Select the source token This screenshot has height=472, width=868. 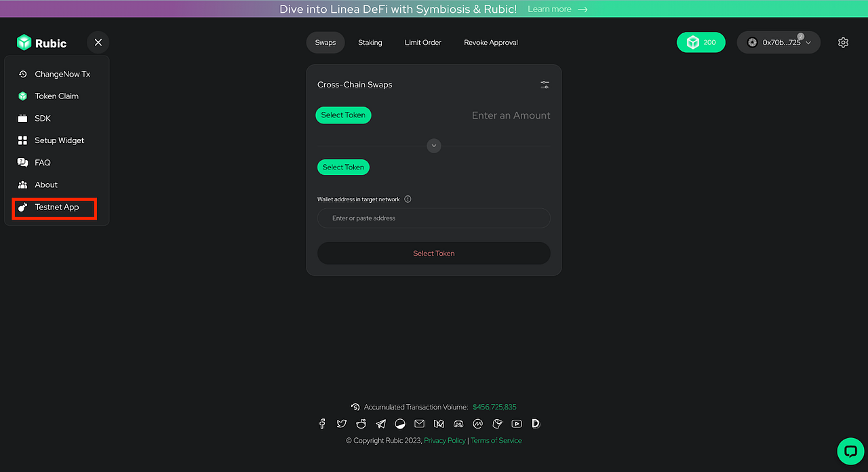343,115
